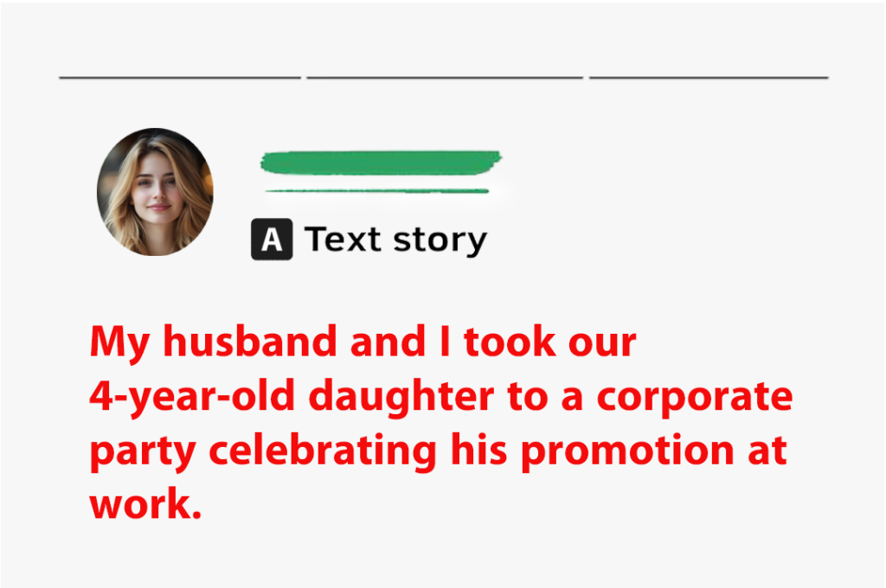Click the word "celebrating" in the story

(x=324, y=451)
